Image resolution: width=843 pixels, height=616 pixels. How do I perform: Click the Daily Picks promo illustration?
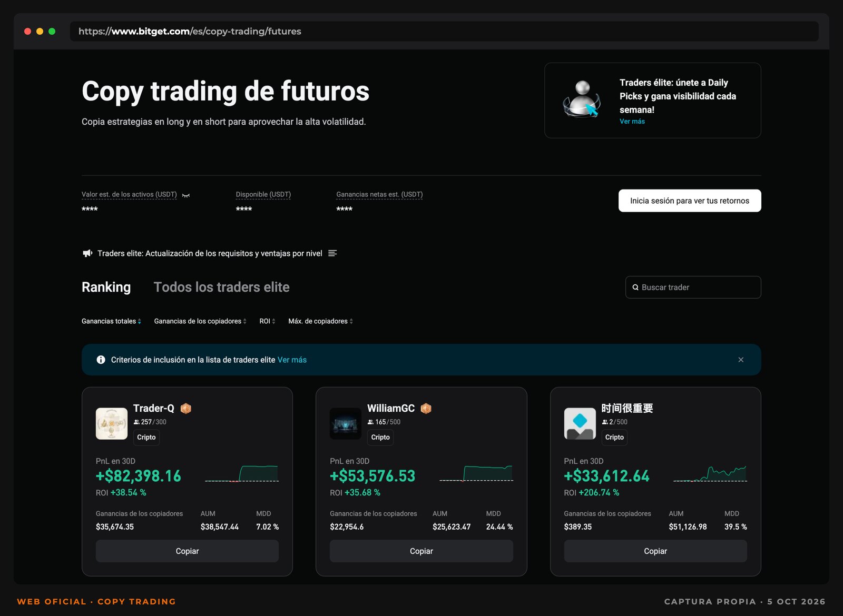582,100
